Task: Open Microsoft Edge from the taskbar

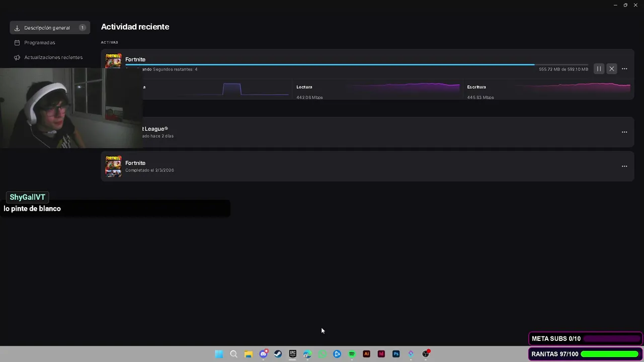Action: coord(307,354)
